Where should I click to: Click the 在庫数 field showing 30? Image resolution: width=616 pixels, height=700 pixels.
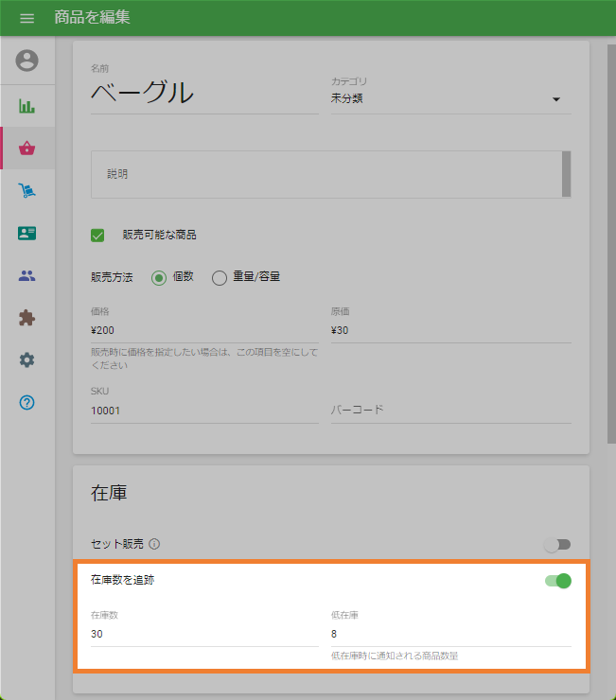(x=204, y=635)
